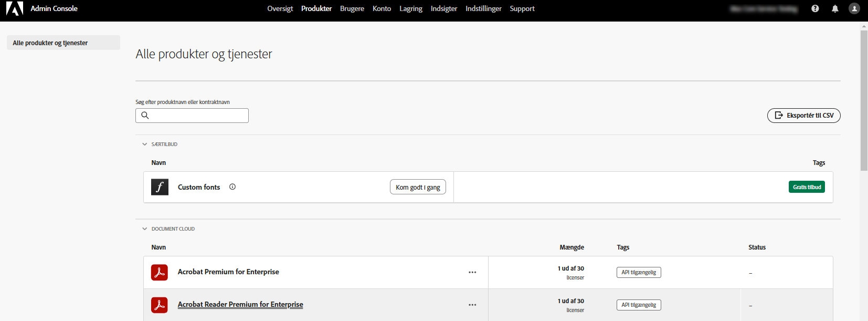This screenshot has height=321, width=868.
Task: Open the help question mark icon
Action: (x=815, y=8)
